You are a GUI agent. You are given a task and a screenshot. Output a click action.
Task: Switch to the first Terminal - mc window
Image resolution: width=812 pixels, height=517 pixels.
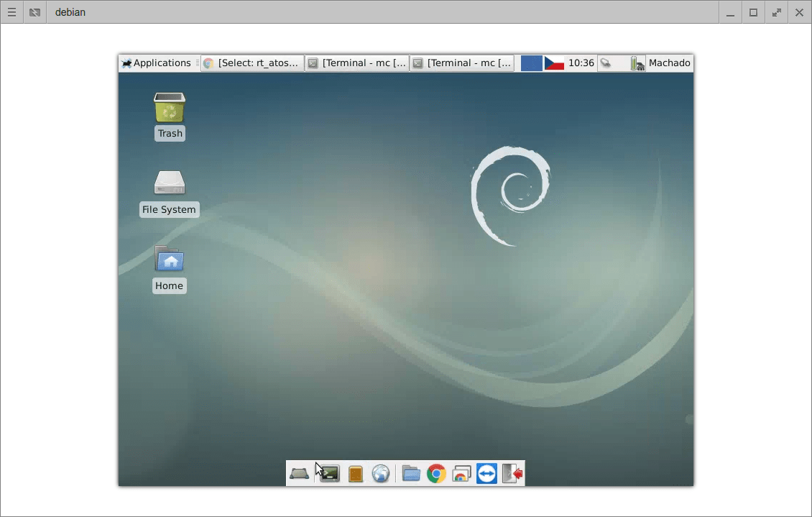pos(357,63)
